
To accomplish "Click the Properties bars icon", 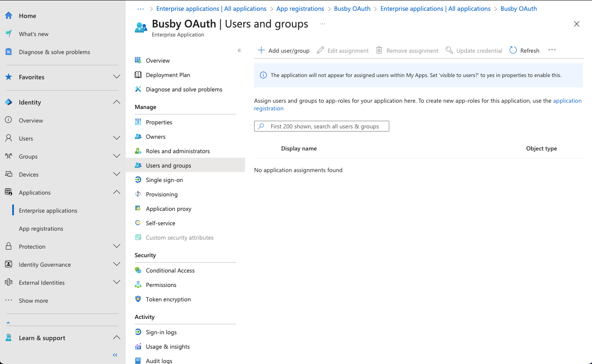I will [138, 122].
